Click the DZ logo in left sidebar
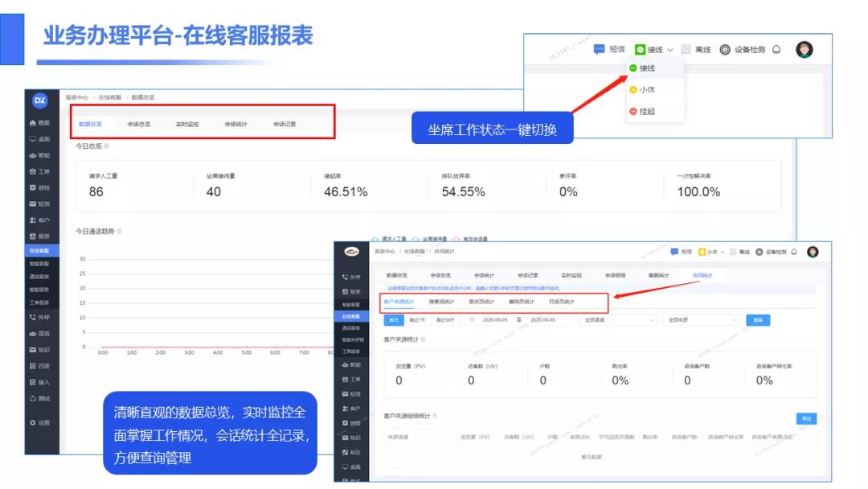The image size is (868, 489). tap(40, 101)
